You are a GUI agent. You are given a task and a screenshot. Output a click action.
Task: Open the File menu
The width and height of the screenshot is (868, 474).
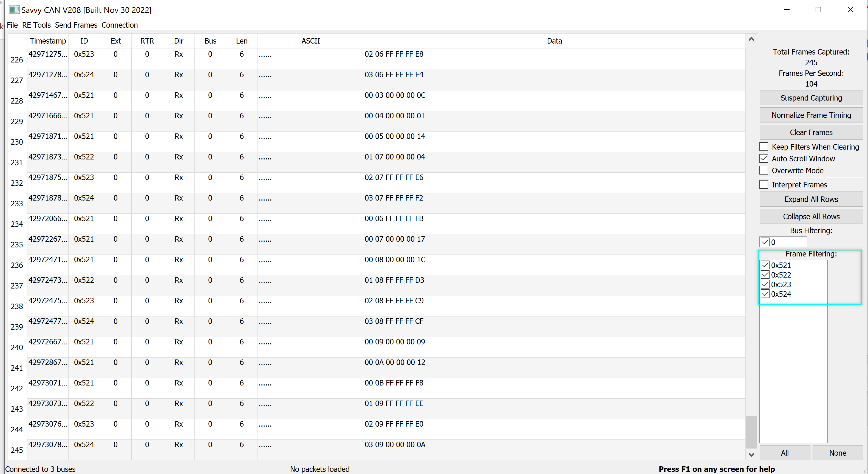coord(12,25)
